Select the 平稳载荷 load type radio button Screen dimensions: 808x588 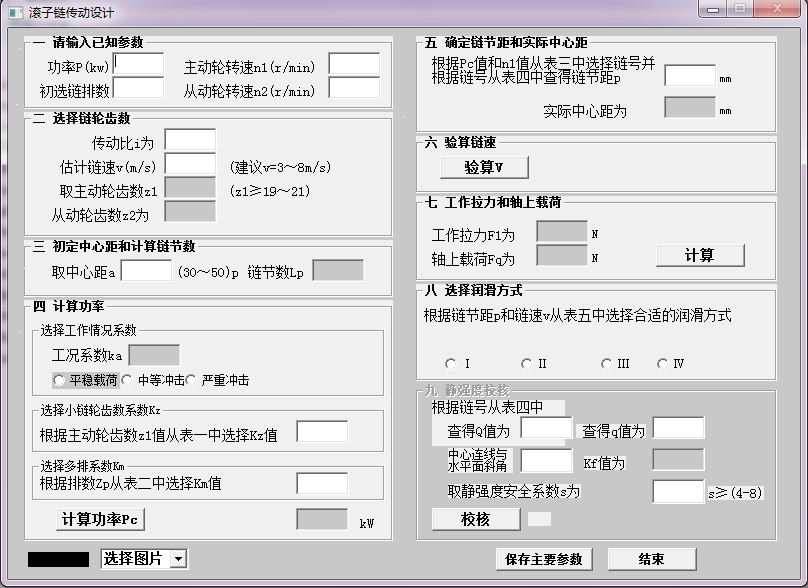60,380
